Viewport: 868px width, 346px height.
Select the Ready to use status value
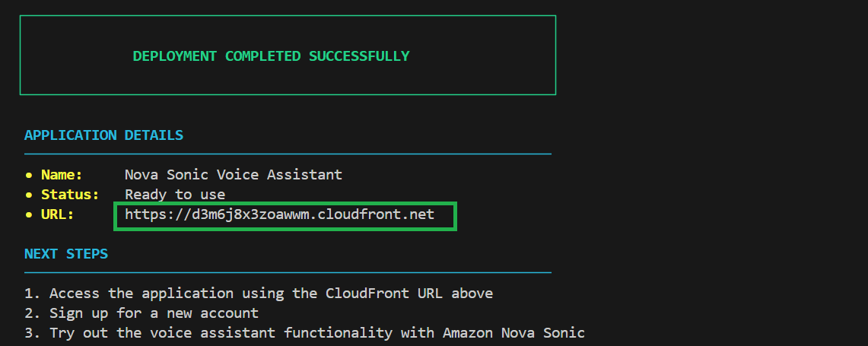(175, 195)
